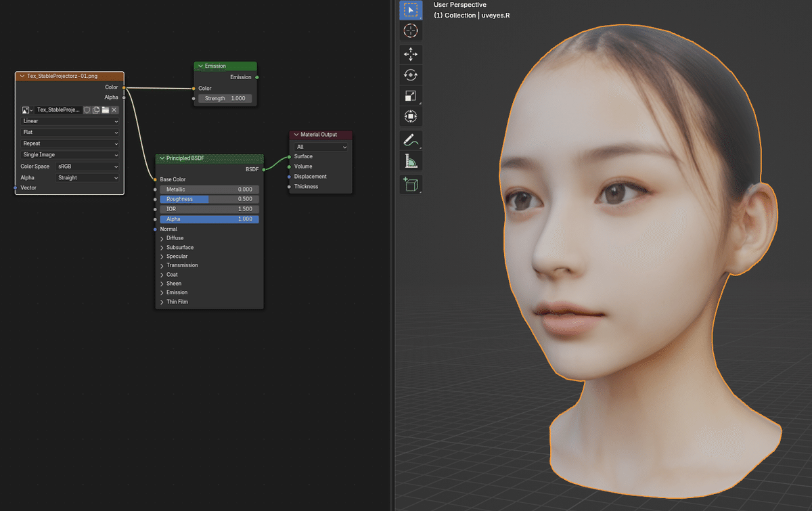Open the folder icon on the image node
The image size is (812, 511).
tap(104, 110)
